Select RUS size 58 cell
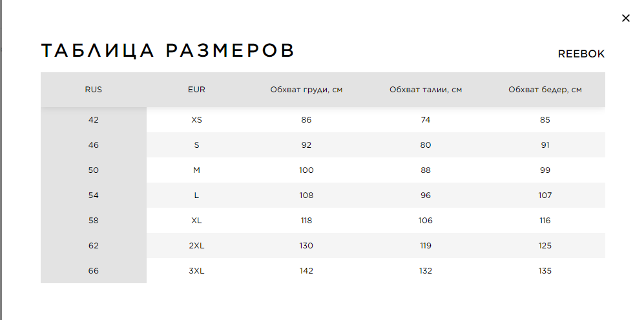 [94, 220]
